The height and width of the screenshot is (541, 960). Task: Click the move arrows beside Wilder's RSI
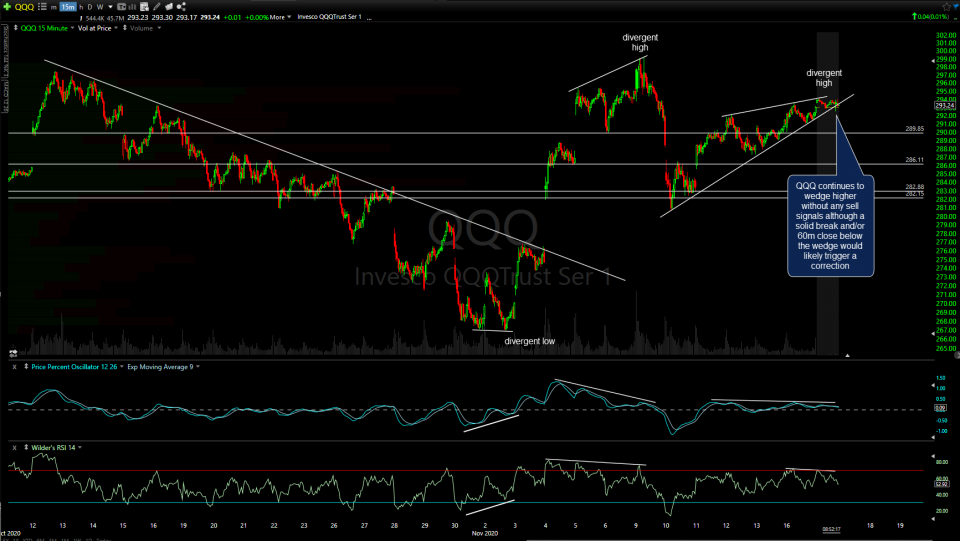coord(26,447)
